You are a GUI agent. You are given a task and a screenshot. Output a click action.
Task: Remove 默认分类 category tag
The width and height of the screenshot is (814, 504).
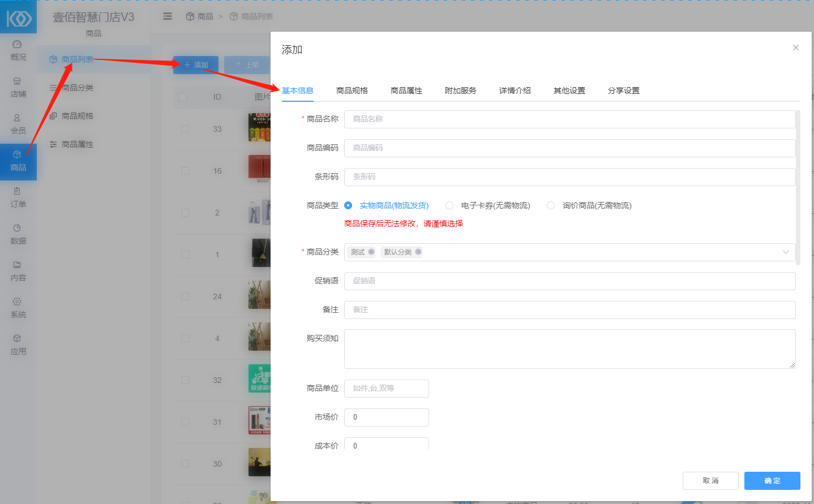pos(418,252)
